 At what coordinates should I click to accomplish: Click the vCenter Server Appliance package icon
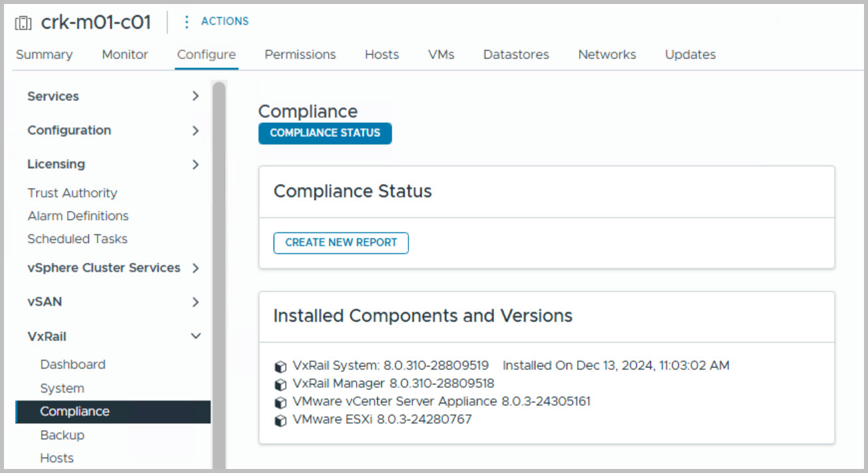tap(281, 402)
